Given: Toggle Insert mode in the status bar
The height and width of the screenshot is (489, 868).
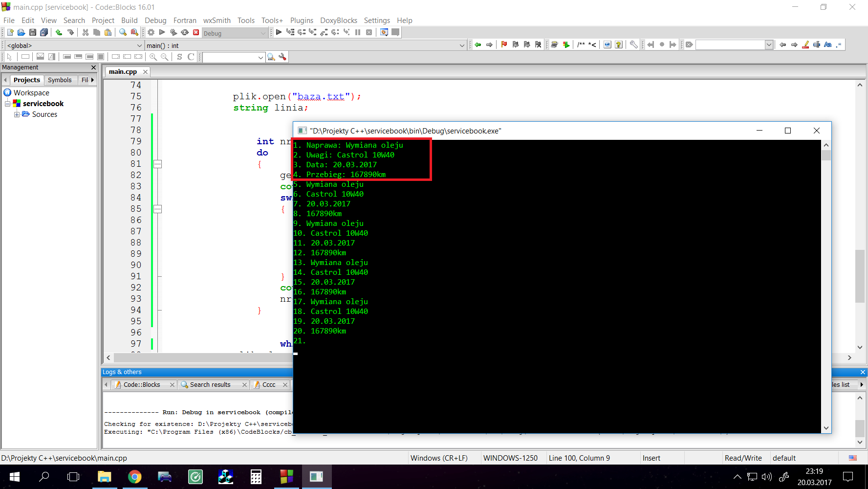Looking at the screenshot, I should coord(651,458).
